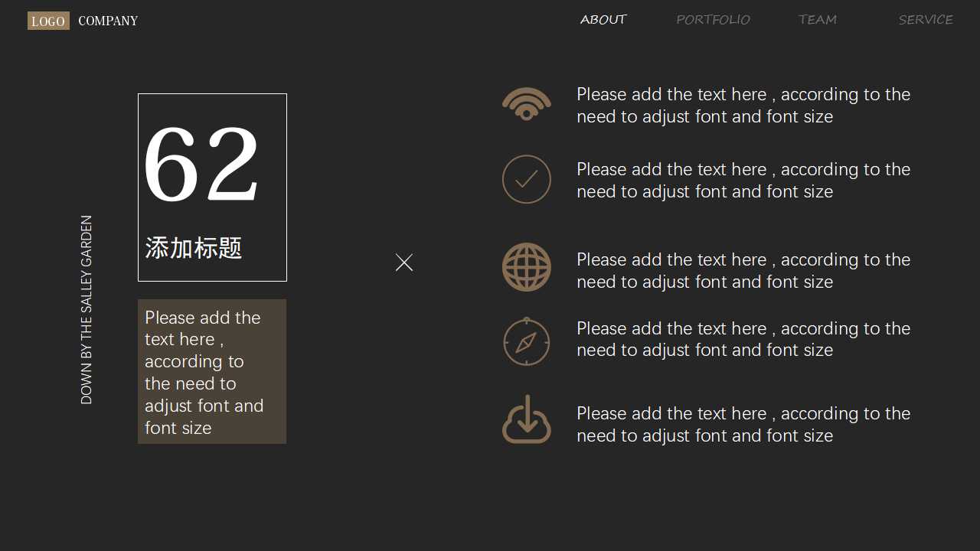Image resolution: width=980 pixels, height=551 pixels.
Task: Click the text next to the cloud download icon
Action: 743,424
